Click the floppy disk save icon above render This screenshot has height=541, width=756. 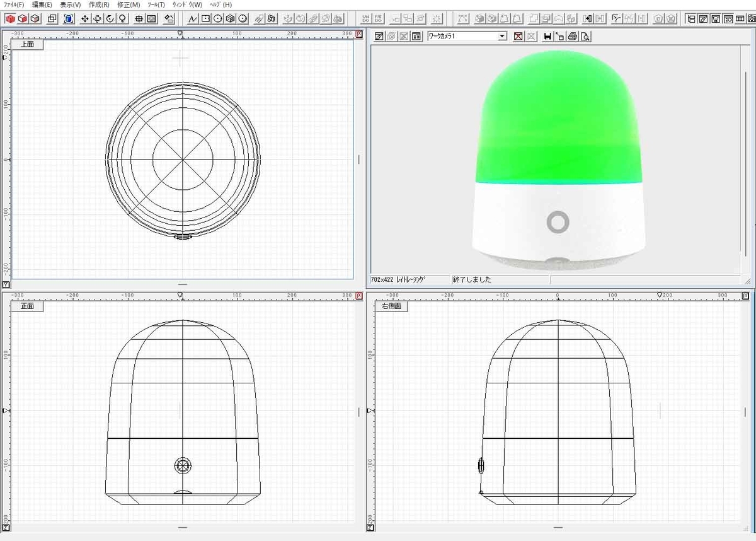coord(547,37)
